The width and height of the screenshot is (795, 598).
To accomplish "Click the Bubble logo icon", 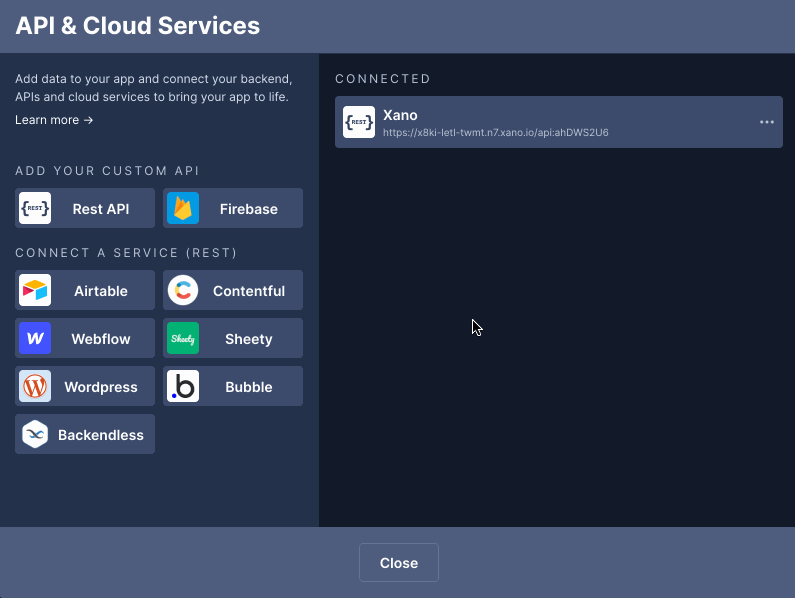I will 183,386.
